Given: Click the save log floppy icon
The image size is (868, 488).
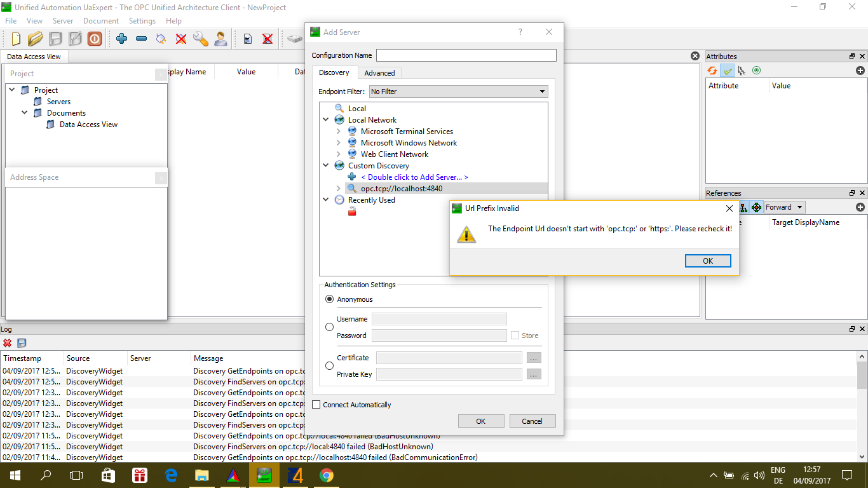Looking at the screenshot, I should point(22,343).
